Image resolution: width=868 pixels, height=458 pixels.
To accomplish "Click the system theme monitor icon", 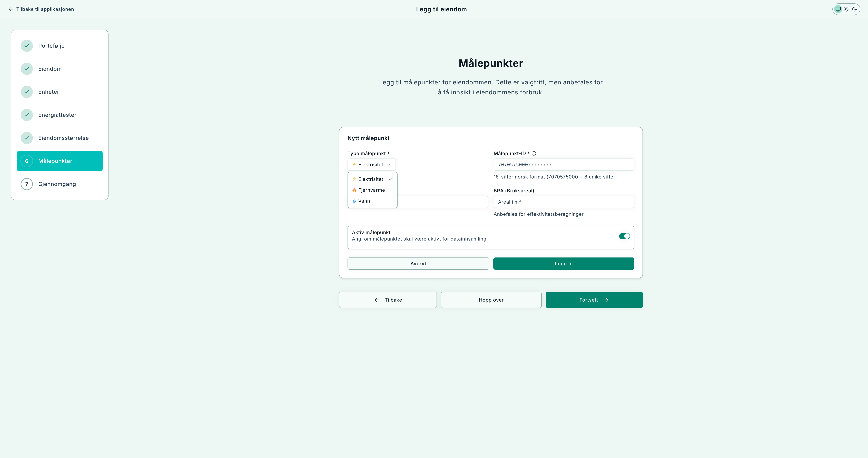I will coord(838,9).
